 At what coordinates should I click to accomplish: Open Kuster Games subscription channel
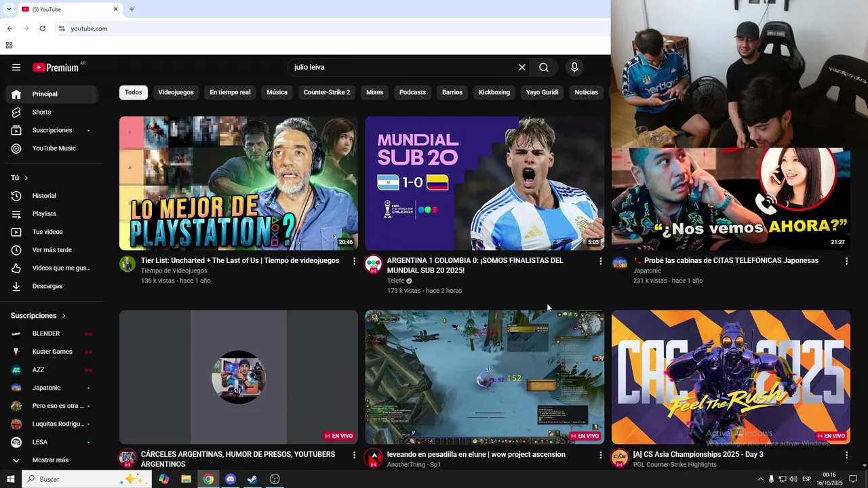coord(52,352)
